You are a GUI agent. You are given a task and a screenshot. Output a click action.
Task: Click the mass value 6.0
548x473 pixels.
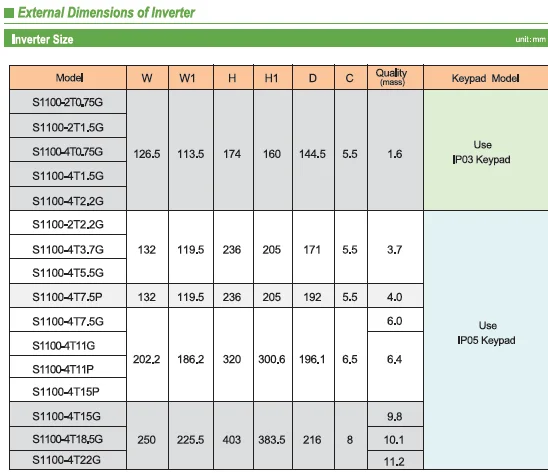tap(395, 321)
